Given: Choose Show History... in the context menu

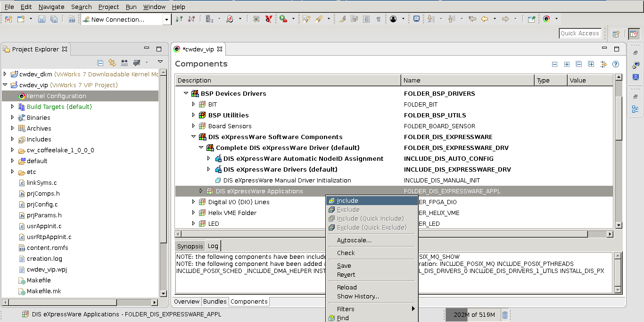Looking at the screenshot, I should pyautogui.click(x=372, y=296).
